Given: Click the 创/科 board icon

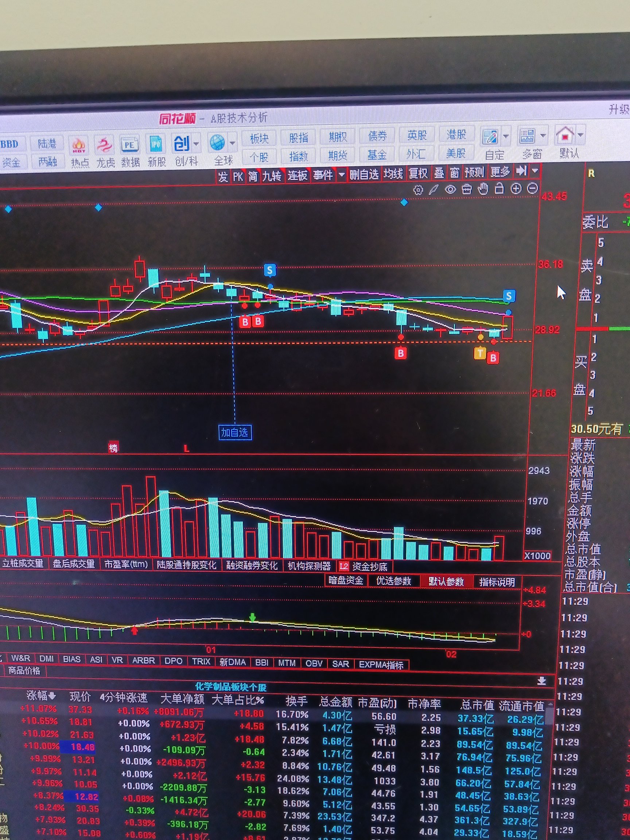Looking at the screenshot, I should (x=182, y=144).
